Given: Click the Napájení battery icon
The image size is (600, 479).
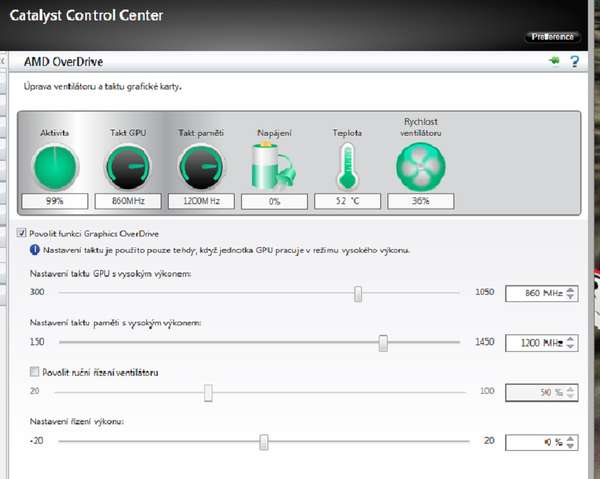Looking at the screenshot, I should pyautogui.click(x=273, y=166).
